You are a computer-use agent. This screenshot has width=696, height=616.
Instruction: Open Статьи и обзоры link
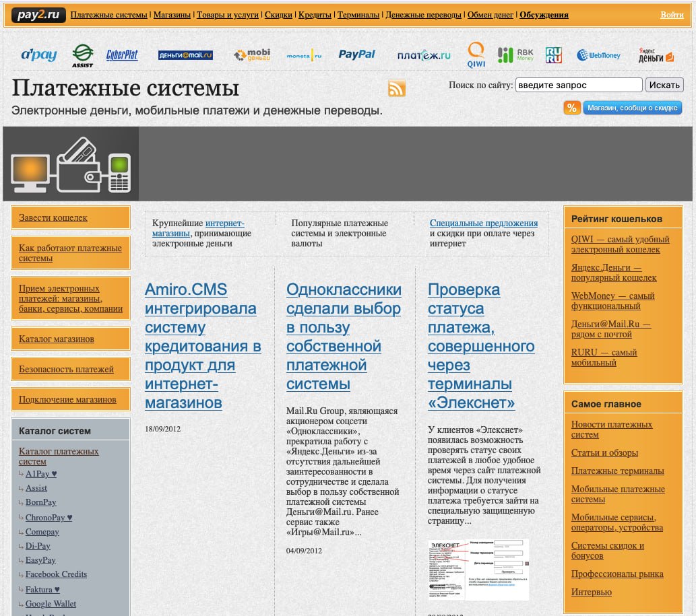pyautogui.click(x=604, y=453)
